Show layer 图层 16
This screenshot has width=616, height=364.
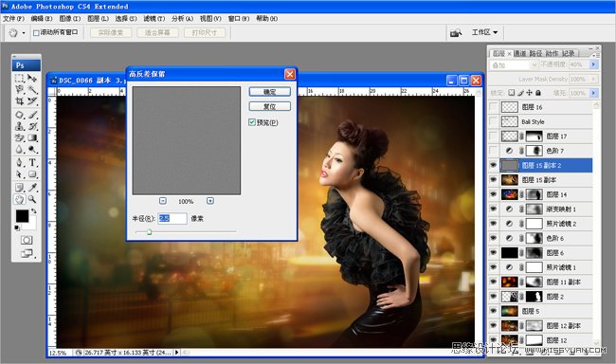pos(493,107)
